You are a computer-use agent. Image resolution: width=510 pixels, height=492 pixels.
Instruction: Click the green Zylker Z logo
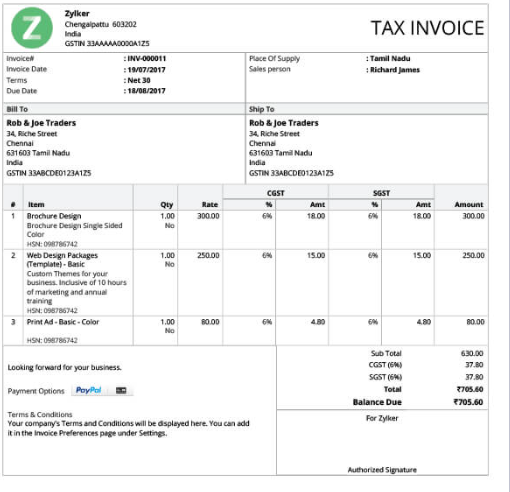[32, 28]
